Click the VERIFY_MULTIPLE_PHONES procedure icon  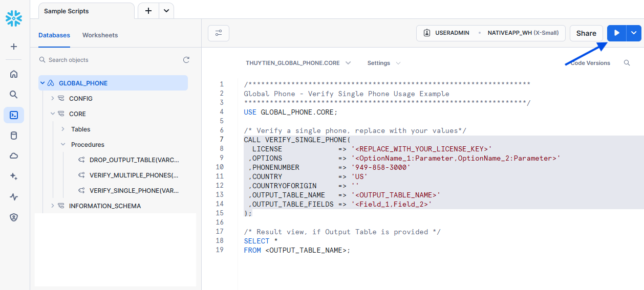click(81, 175)
